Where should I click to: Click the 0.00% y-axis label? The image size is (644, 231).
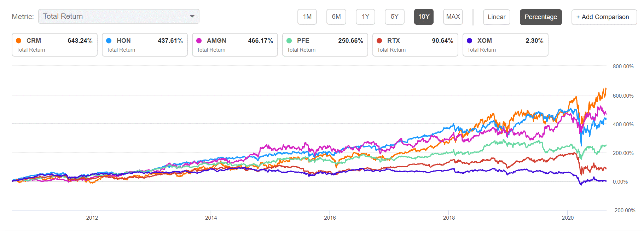point(620,182)
